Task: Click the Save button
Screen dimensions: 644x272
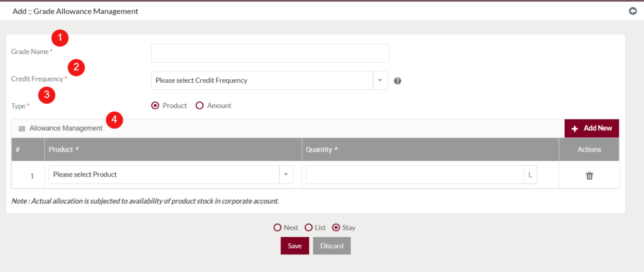Action: coord(294,246)
